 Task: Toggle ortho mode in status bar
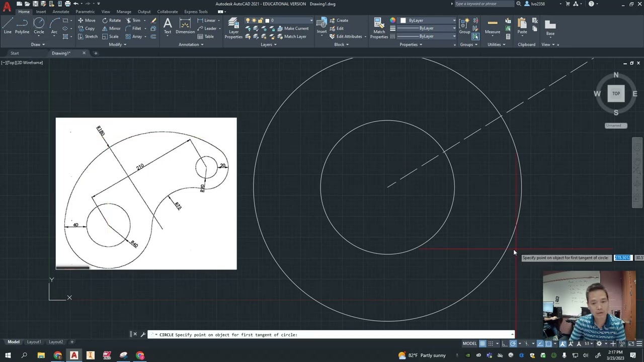click(505, 343)
